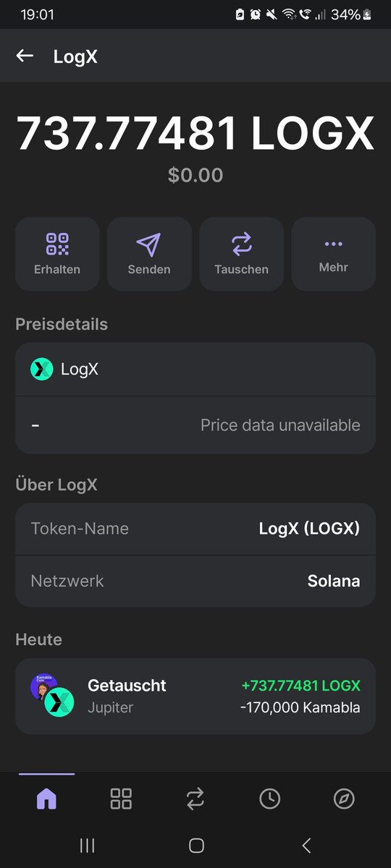Open Senden paper plane button
Viewport: 391px width, 868px height.
click(x=149, y=254)
